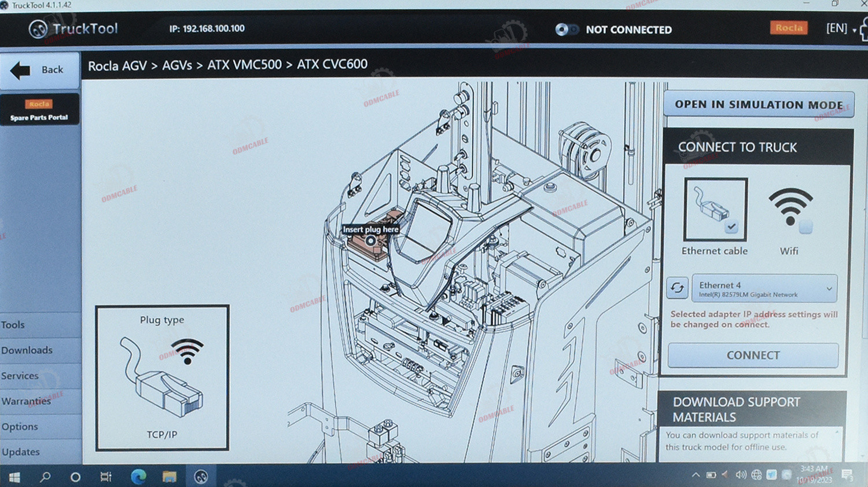Open the Windows Start menu
Image resolution: width=868 pixels, height=487 pixels.
click(14, 477)
